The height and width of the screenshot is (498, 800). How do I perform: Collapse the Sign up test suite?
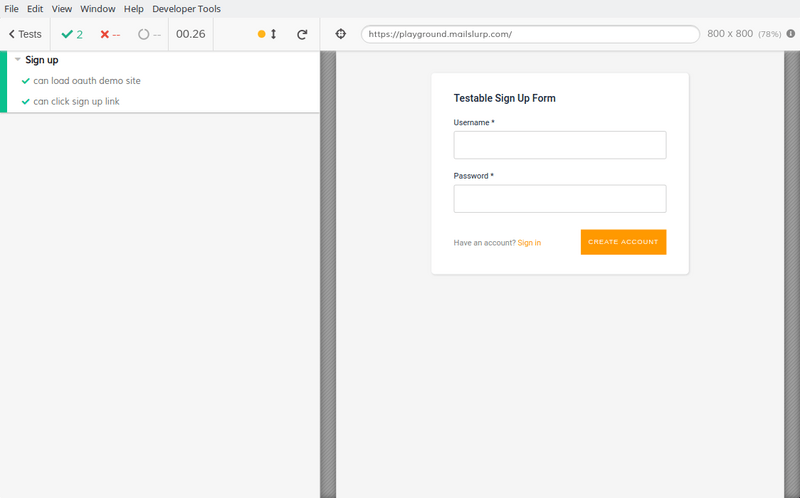(42, 60)
